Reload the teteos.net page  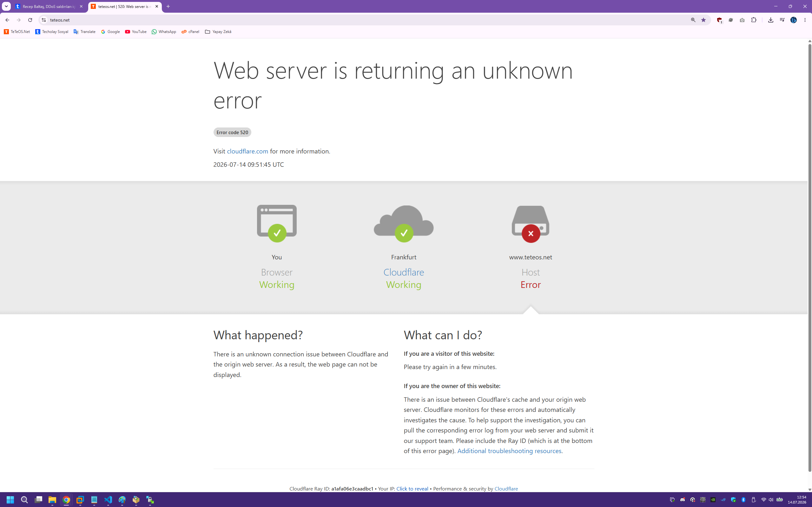(30, 20)
